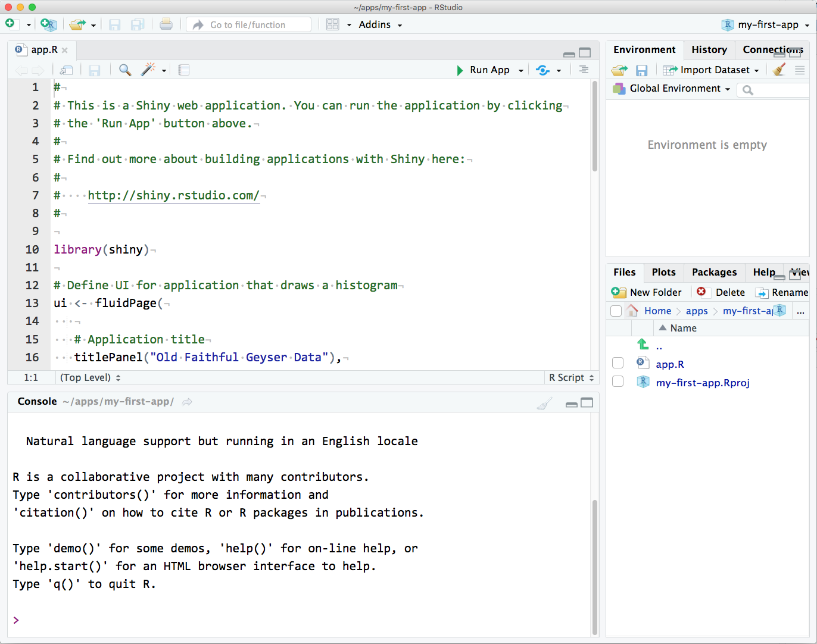Expand the recent files dropdown arrow
This screenshot has width=817, height=644.
pyautogui.click(x=93, y=25)
